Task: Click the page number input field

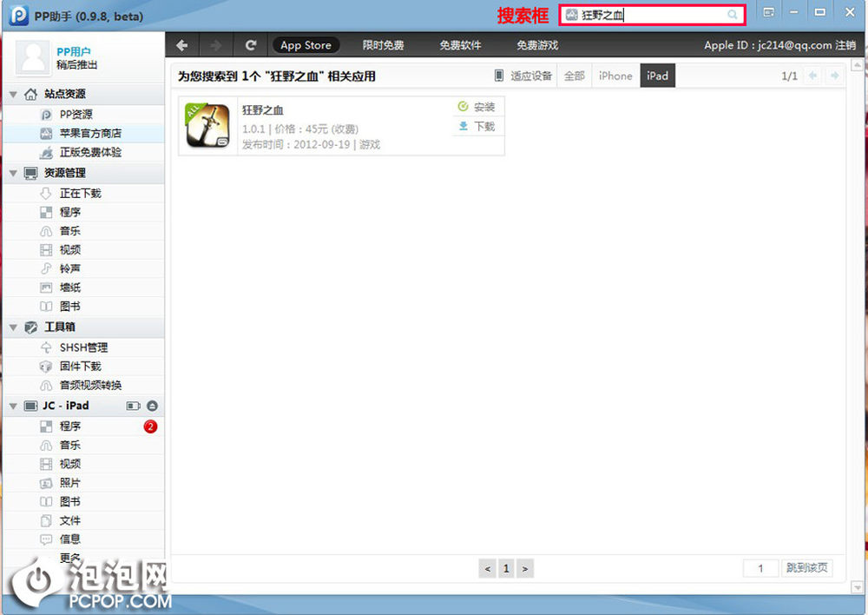Action: (x=760, y=568)
